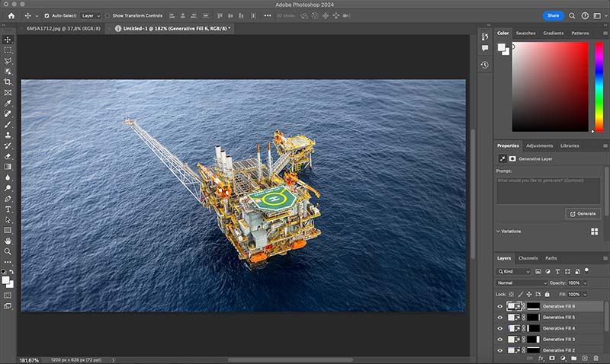
Task: Open the History panel icon
Action: coord(485,65)
